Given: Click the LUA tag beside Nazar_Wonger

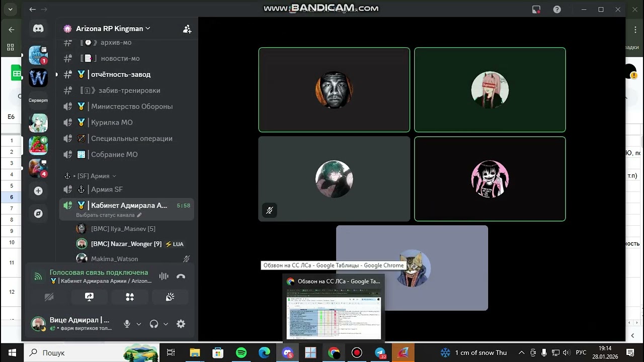Looking at the screenshot, I should 175,244.
